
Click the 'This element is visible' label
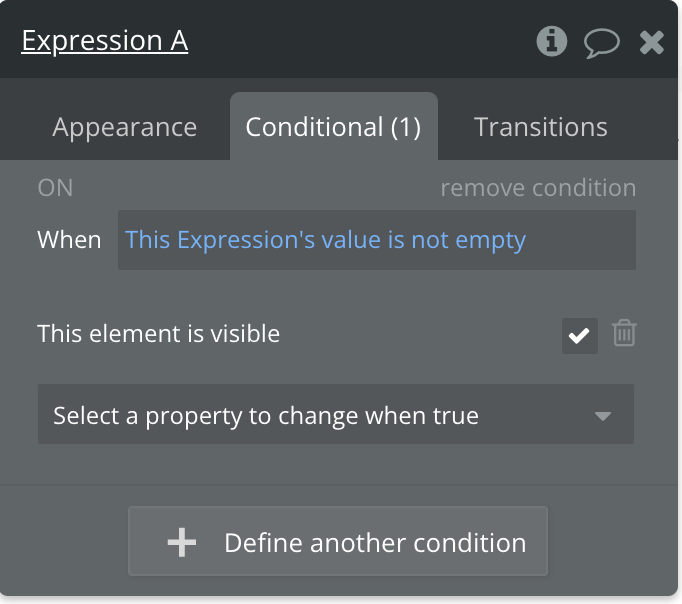click(x=159, y=334)
